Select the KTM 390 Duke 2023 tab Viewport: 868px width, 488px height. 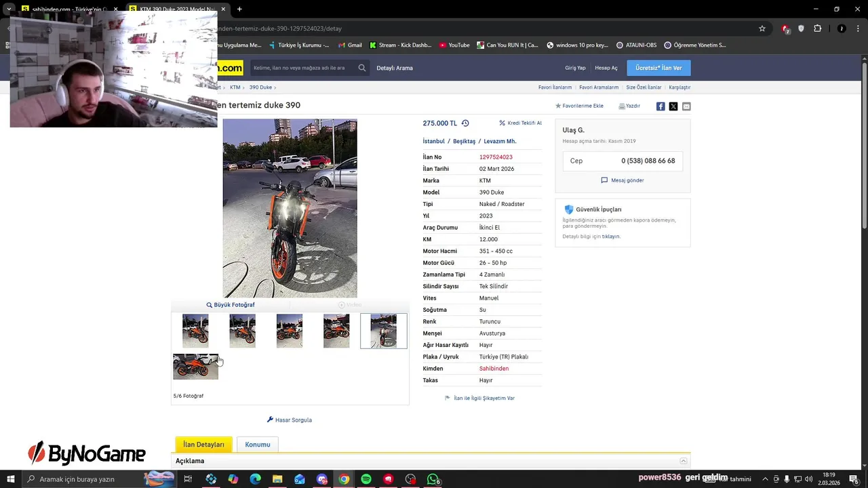tap(178, 9)
